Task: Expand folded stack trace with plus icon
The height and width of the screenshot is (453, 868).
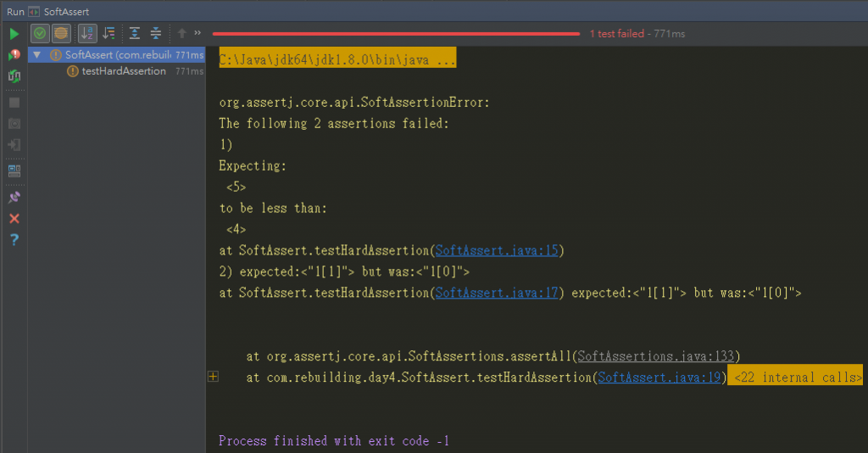Action: (x=213, y=377)
